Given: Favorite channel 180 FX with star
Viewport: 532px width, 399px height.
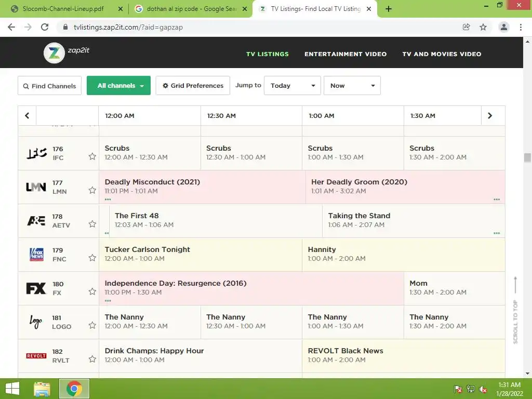Looking at the screenshot, I should pos(92,291).
